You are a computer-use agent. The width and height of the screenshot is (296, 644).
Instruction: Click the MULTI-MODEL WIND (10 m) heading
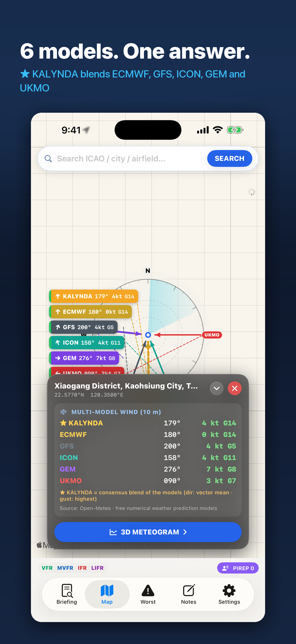pos(116,412)
